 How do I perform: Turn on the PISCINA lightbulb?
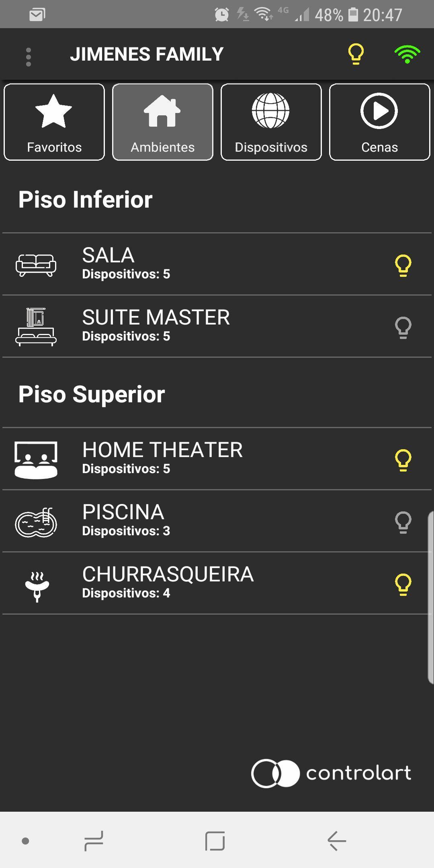403,522
